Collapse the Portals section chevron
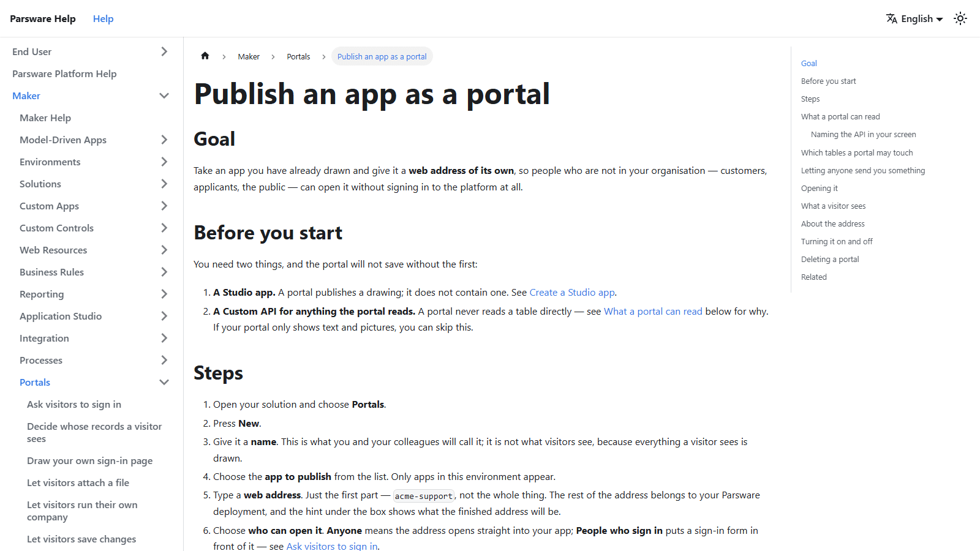The image size is (980, 551). click(x=164, y=382)
